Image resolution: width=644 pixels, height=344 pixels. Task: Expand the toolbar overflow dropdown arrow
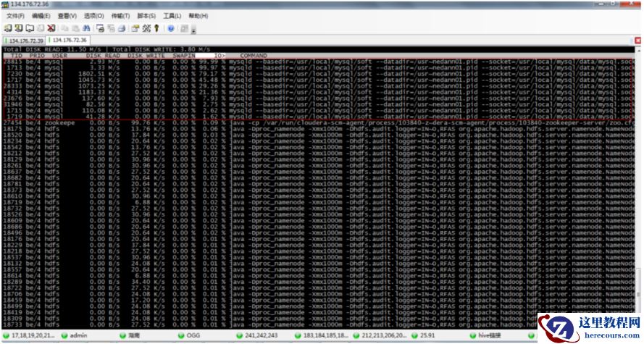194,29
